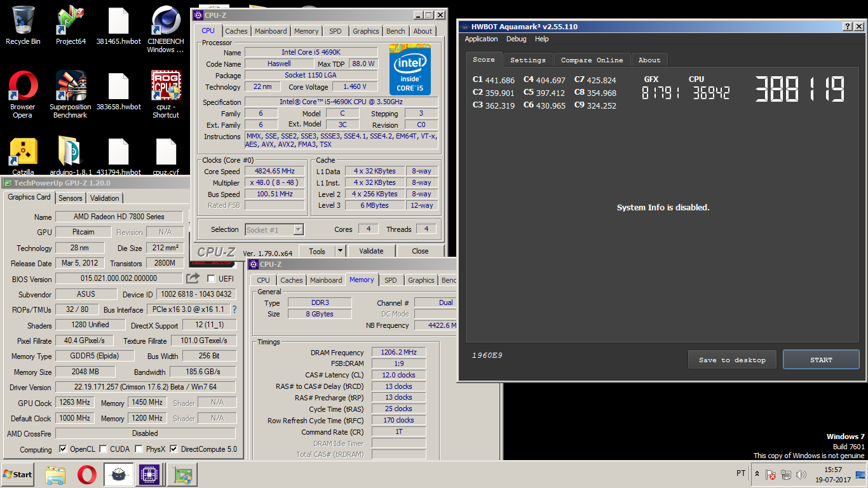This screenshot has height=488, width=868.
Task: Open the Tools dropdown arrow in CPU-Z
Action: point(341,251)
